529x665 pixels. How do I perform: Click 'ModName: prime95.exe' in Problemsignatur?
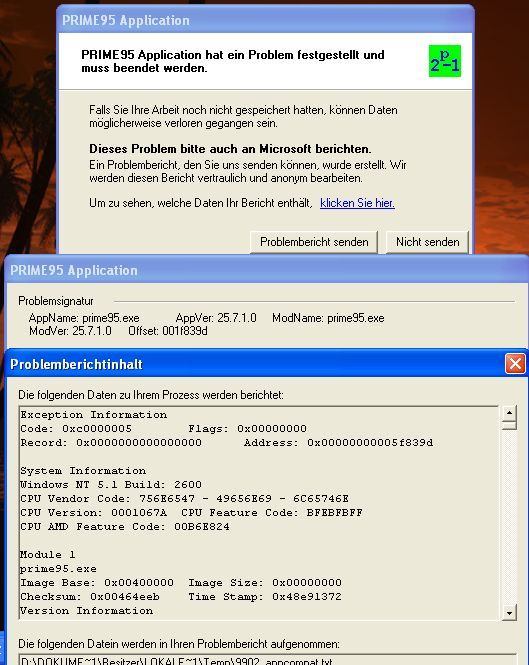point(328,318)
